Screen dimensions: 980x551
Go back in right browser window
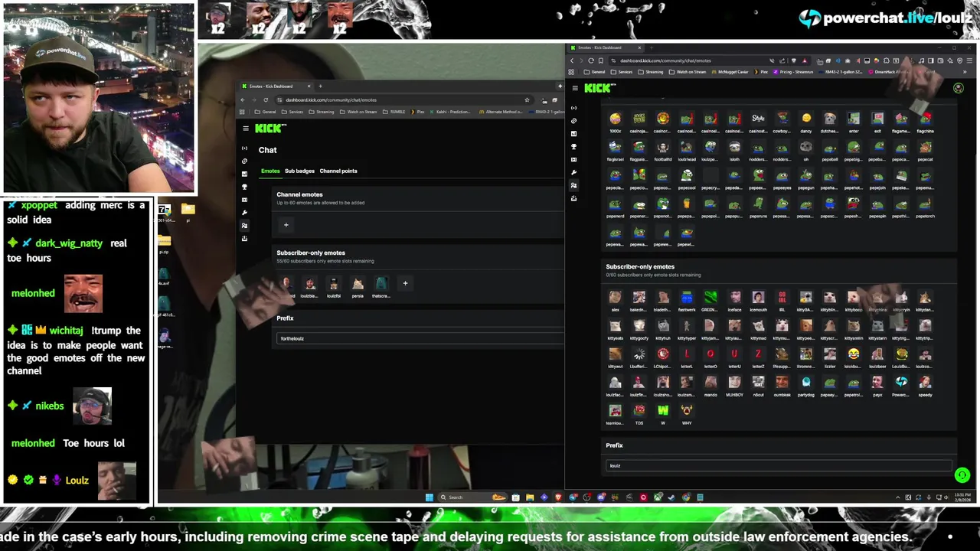(x=572, y=60)
